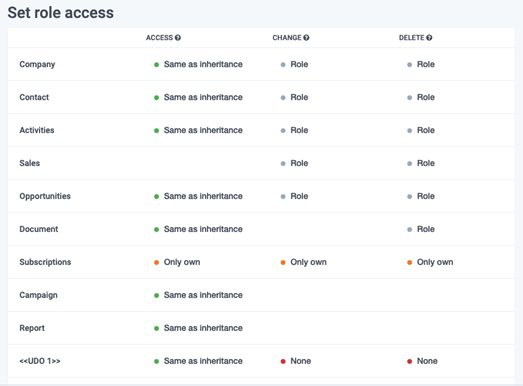Click the CHANGE column header
Image resolution: width=523 pixels, height=386 pixels.
click(x=287, y=38)
